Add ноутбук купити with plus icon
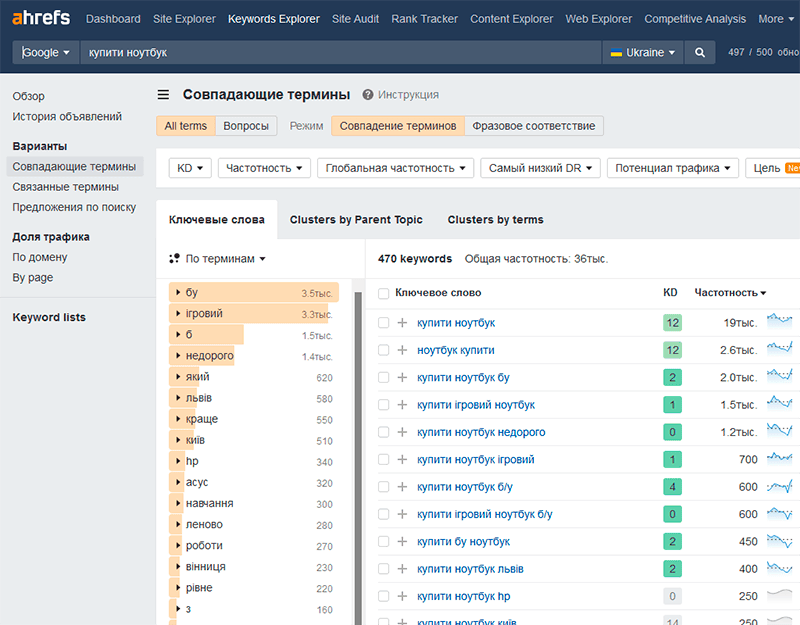Screen dimensions: 800x625 (x=403, y=350)
